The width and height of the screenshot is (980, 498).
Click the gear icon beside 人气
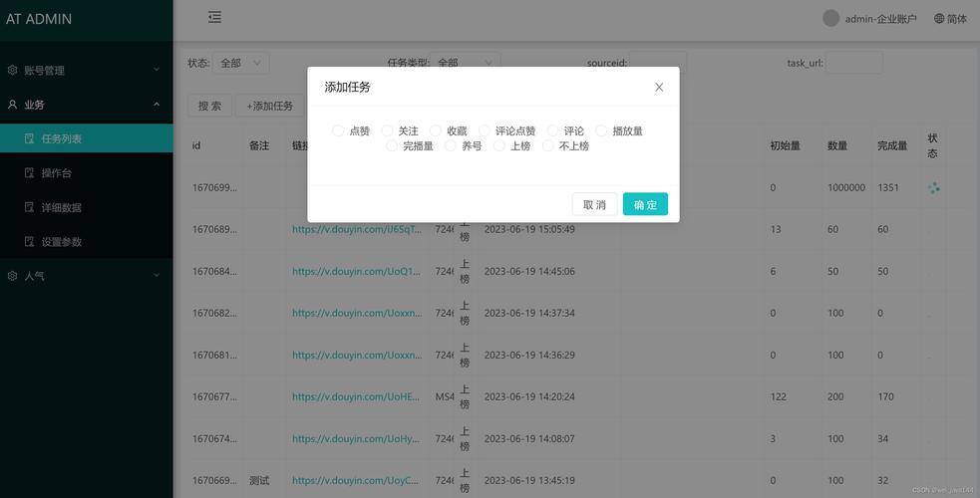12,276
